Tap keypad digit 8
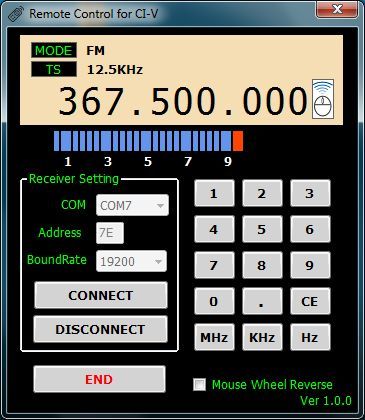Screen dimensions: 365x420 coord(262,265)
